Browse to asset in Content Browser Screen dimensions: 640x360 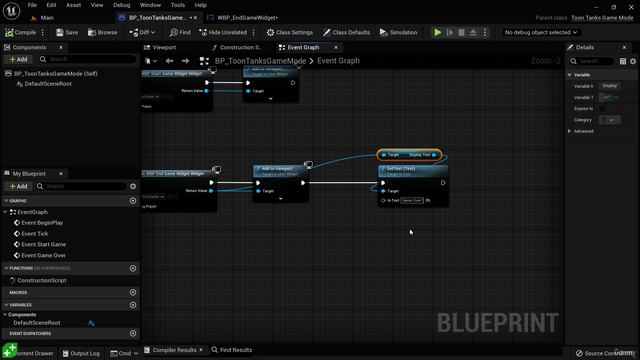tap(102, 32)
